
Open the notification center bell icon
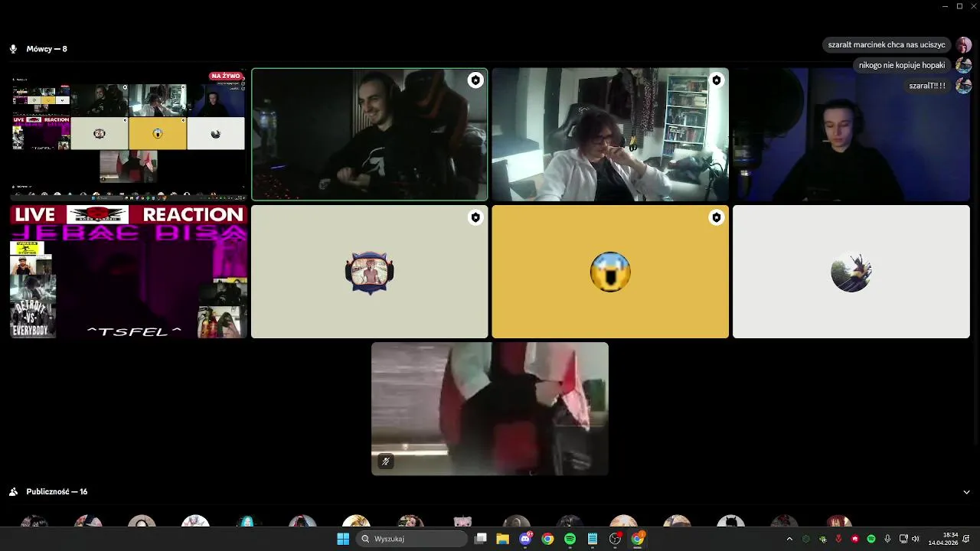(967, 539)
